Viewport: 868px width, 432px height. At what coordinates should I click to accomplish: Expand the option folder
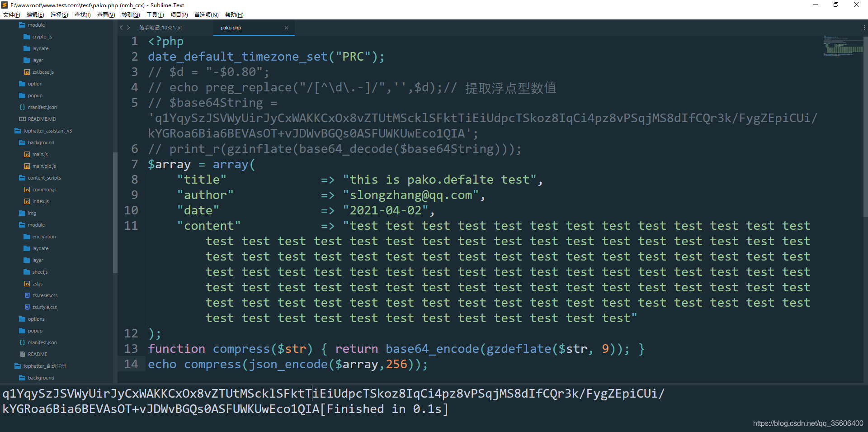click(35, 84)
